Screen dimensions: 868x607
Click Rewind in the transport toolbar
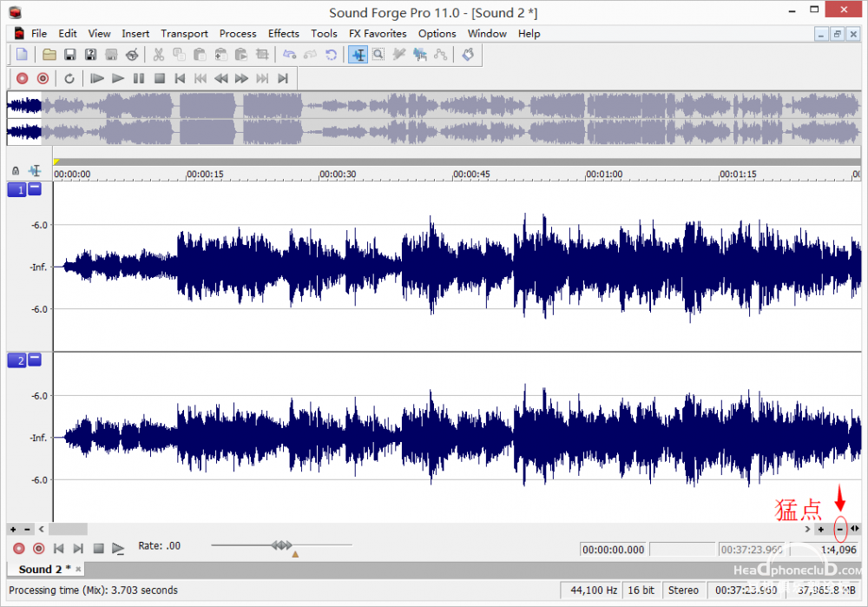pos(220,79)
